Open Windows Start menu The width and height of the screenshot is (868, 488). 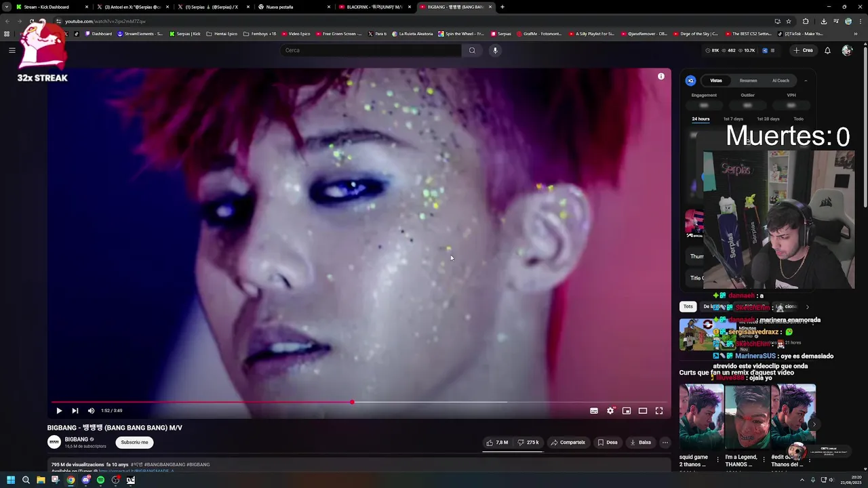[11, 480]
